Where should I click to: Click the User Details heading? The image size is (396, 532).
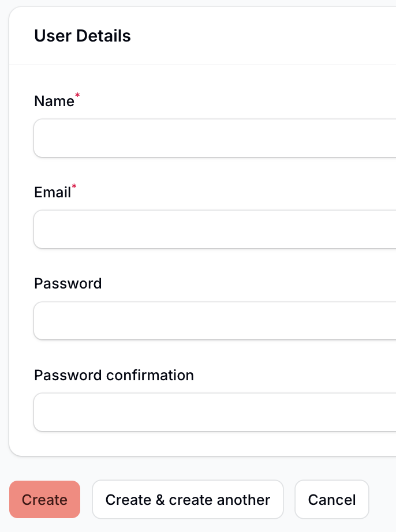(x=83, y=36)
